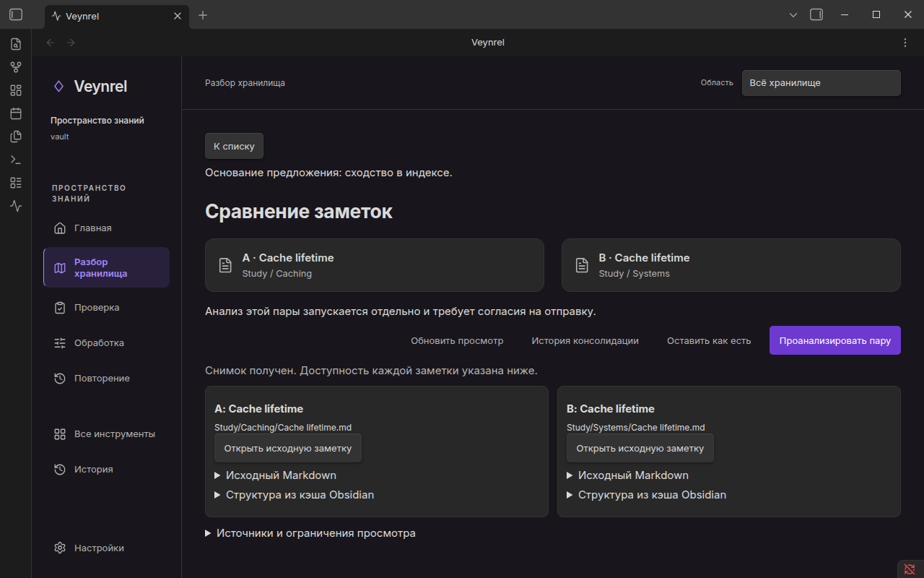Click the Veynrel pulse ribbon icon

16,206
